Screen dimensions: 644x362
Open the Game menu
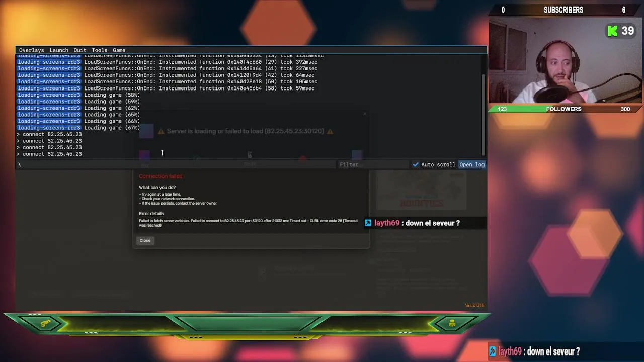pyautogui.click(x=119, y=50)
